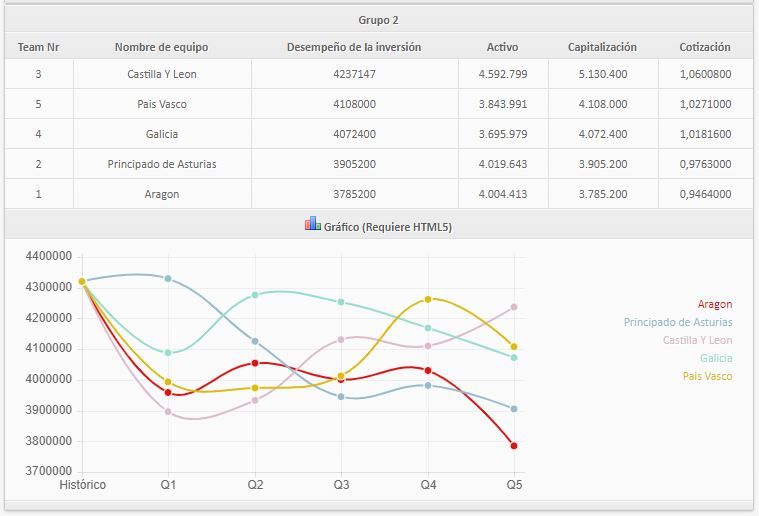Select the Castilla Y Leon team name cell
The image size is (759, 516).
162,74
